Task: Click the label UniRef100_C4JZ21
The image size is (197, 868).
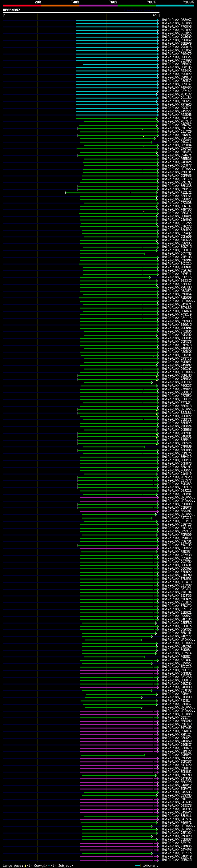Action: pos(177,491)
